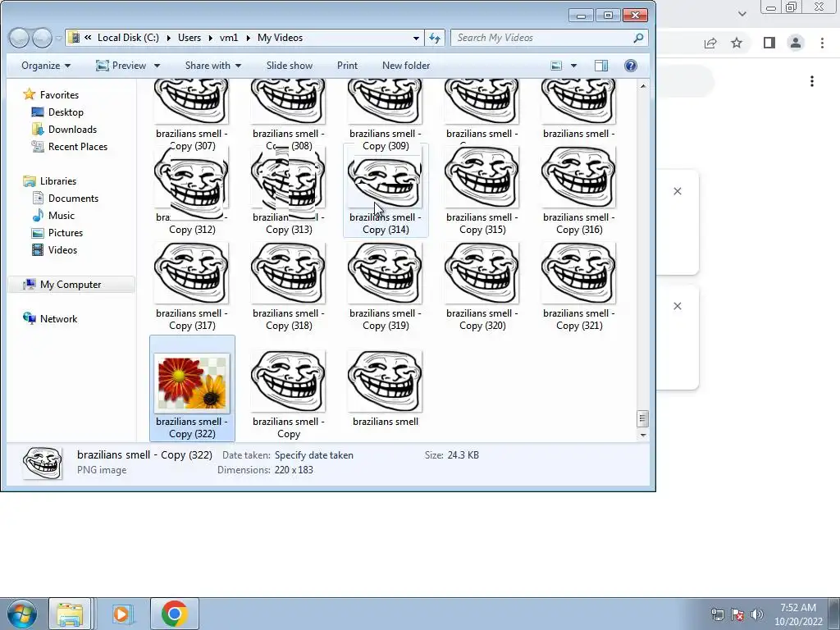This screenshot has width=840, height=630.
Task: Click Specify date taken in details pane
Action: (314, 455)
